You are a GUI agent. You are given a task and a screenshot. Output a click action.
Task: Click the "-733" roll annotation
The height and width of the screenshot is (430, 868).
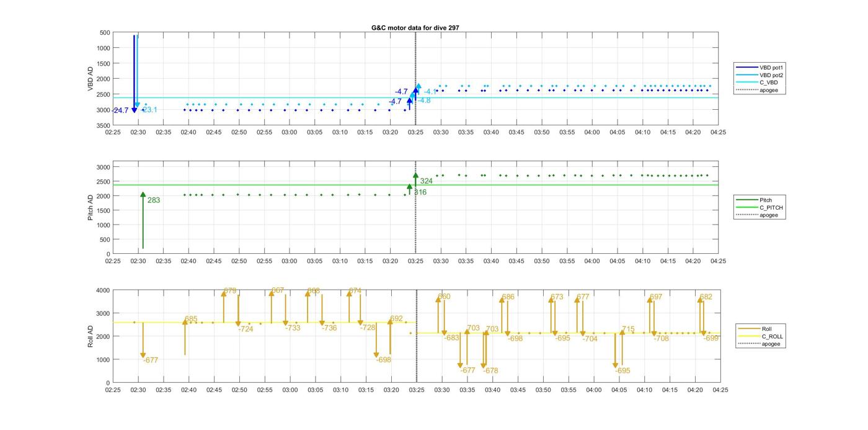click(x=293, y=328)
